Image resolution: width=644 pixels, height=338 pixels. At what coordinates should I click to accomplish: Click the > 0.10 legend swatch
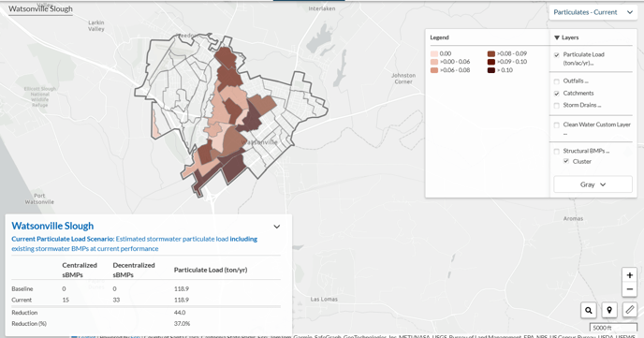click(x=491, y=70)
